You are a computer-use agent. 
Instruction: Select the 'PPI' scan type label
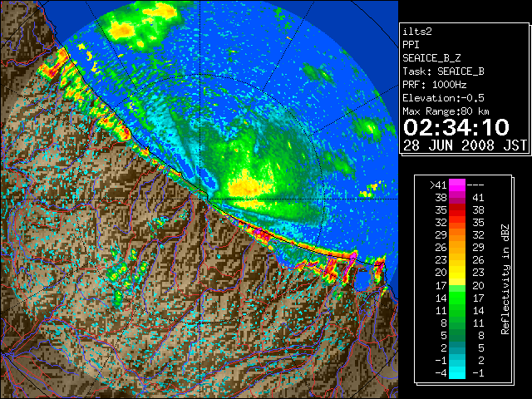coord(411,45)
